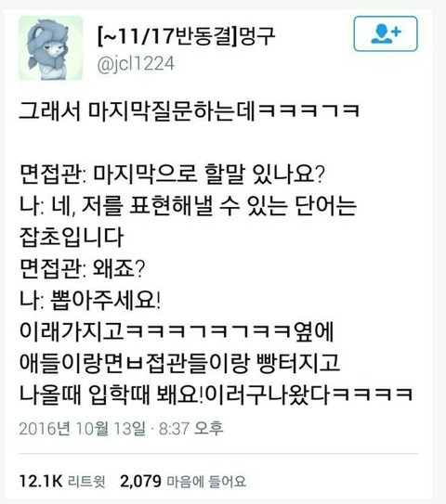Click the line 나: 뽑아주세요!
Screen dimensions: 446x504
point(90,300)
